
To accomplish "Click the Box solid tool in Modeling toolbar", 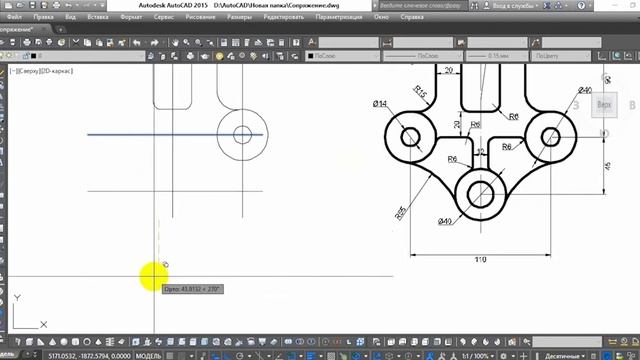I will [29, 342].
